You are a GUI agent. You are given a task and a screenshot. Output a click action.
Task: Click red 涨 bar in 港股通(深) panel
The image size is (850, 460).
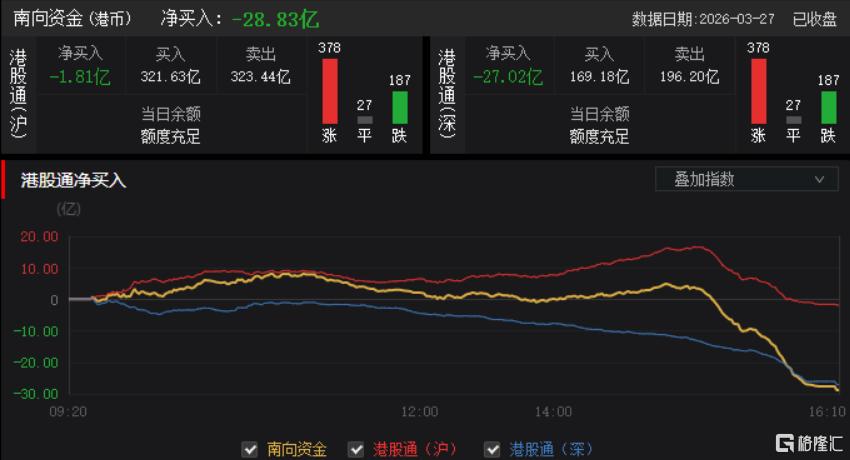click(758, 90)
